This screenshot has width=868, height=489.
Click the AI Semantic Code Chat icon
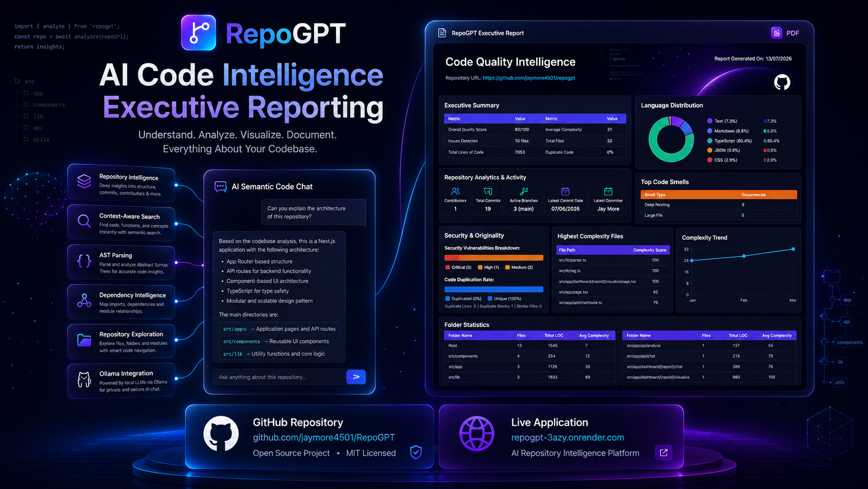pyautogui.click(x=221, y=187)
